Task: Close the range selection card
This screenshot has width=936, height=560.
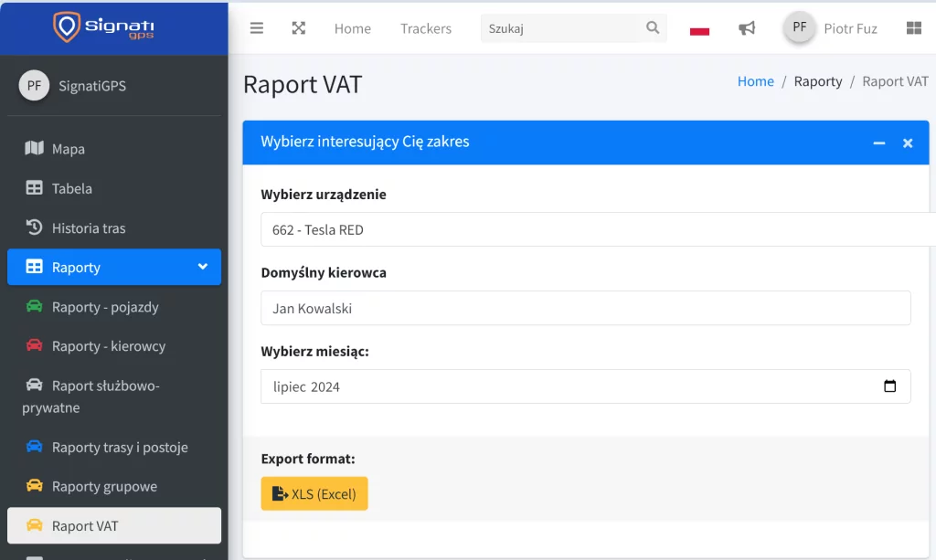Action: pyautogui.click(x=908, y=143)
